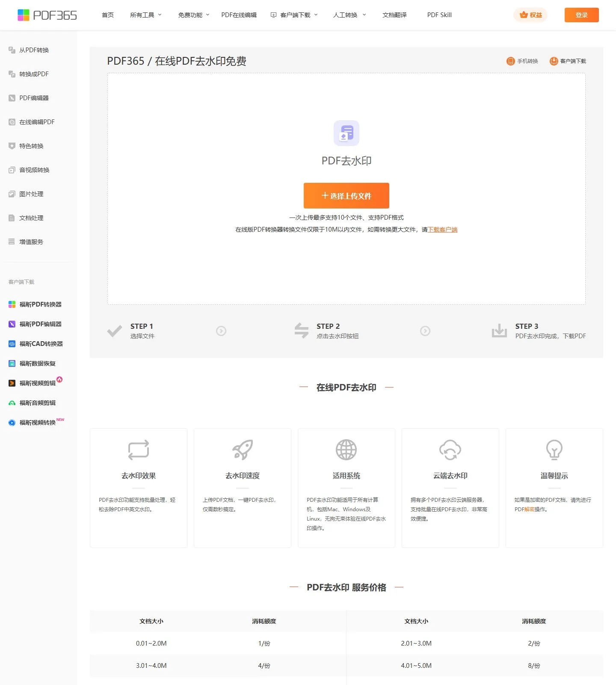616x685 pixels.
Task: Click the 去水印速度 rocket icon
Action: [x=243, y=450]
